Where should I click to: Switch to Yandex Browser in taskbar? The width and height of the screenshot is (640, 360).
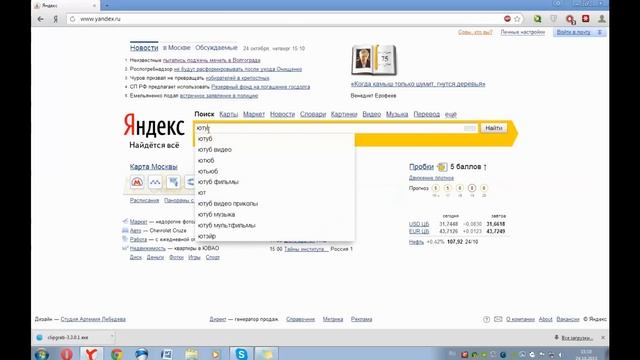[x=91, y=354]
